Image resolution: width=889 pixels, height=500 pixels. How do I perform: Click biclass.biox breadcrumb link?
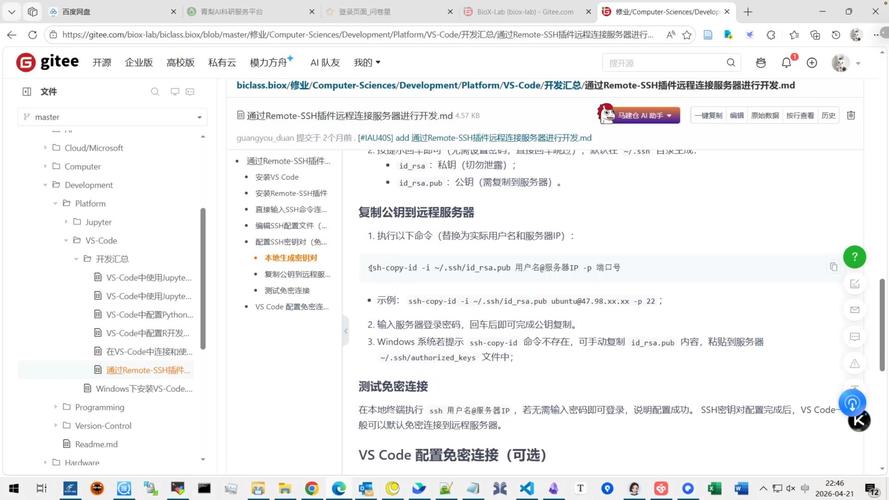pyautogui.click(x=262, y=85)
